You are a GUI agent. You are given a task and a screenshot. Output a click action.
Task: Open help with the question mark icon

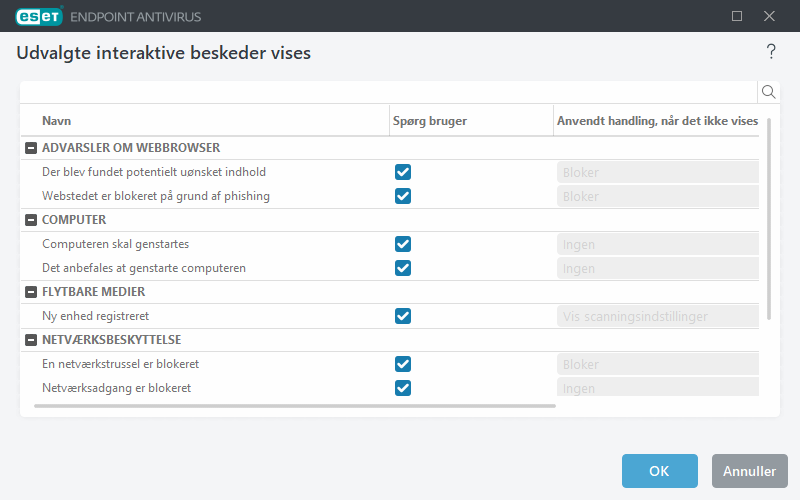coord(771,52)
